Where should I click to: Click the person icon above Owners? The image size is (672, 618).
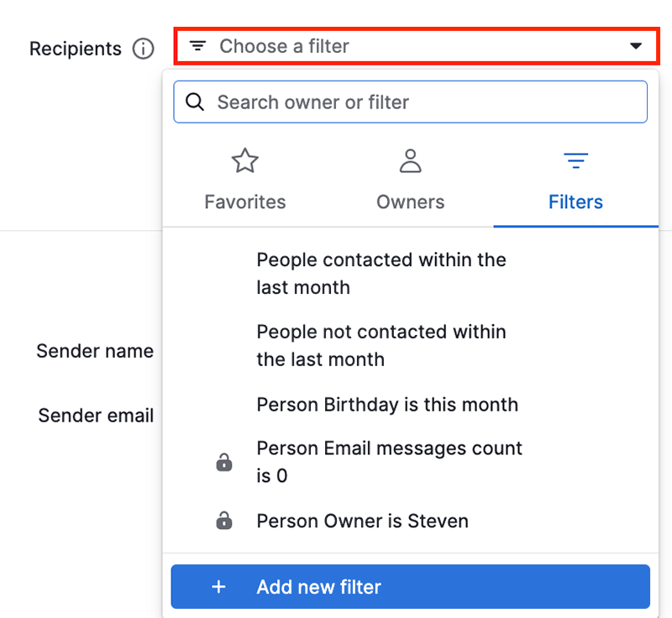tap(410, 160)
